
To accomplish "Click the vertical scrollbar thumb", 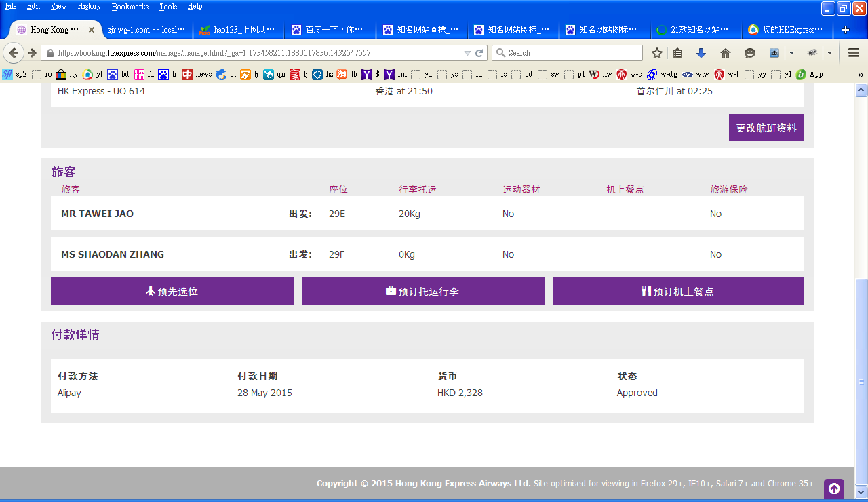I will point(861,381).
